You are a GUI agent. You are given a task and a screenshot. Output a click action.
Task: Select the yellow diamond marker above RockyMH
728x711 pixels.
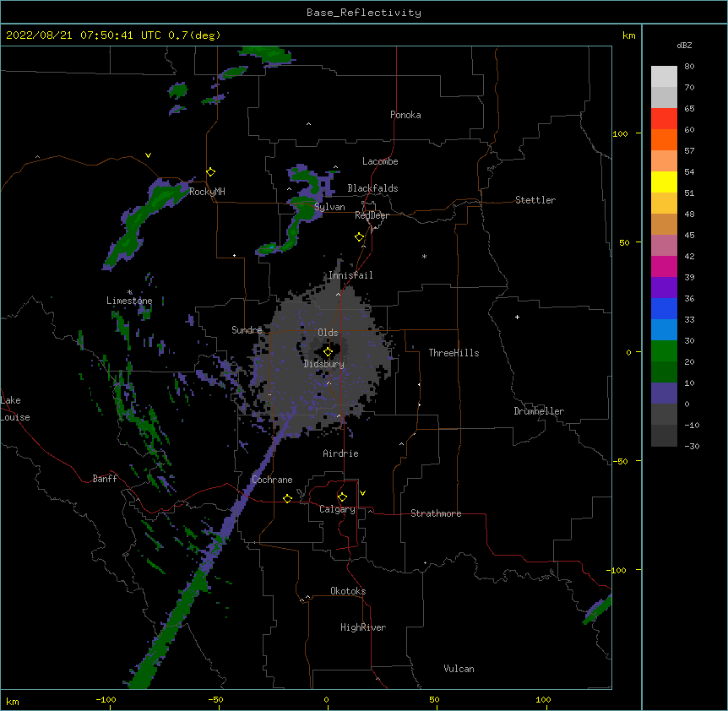[210, 172]
